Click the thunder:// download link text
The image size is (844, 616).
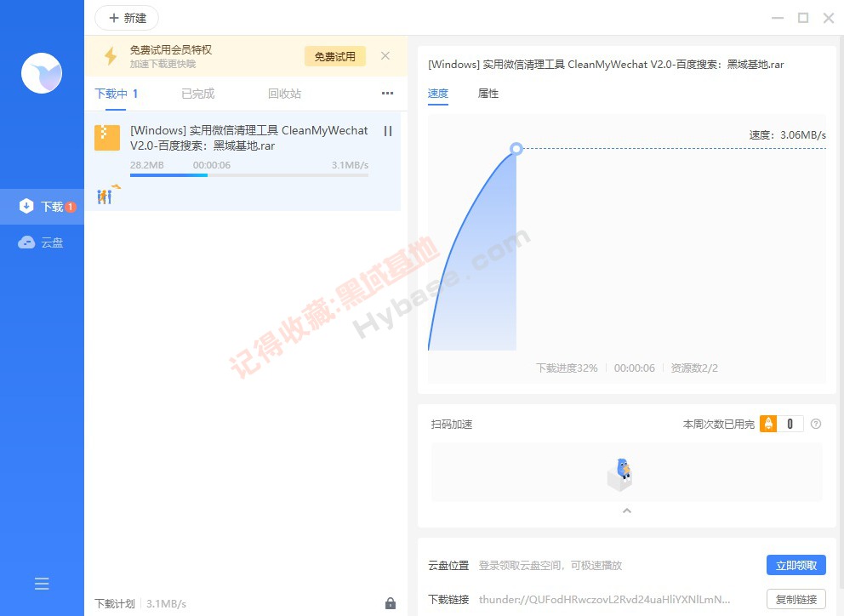(x=604, y=599)
